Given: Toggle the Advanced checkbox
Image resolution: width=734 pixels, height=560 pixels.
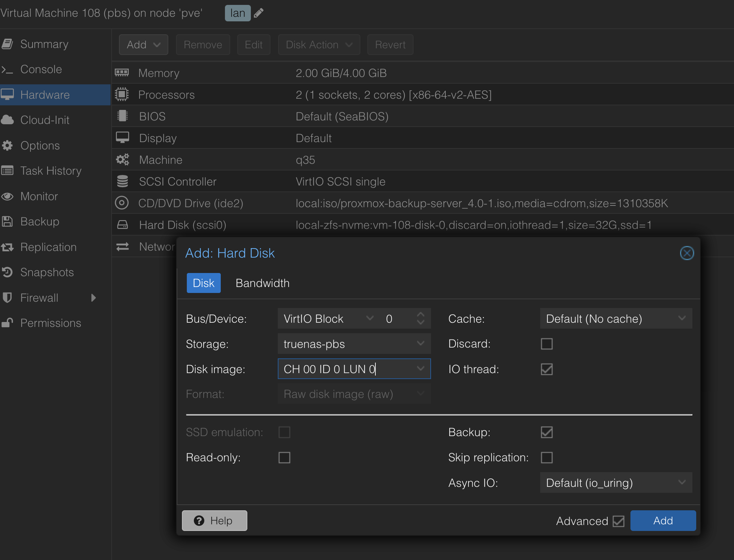Looking at the screenshot, I should [x=619, y=521].
